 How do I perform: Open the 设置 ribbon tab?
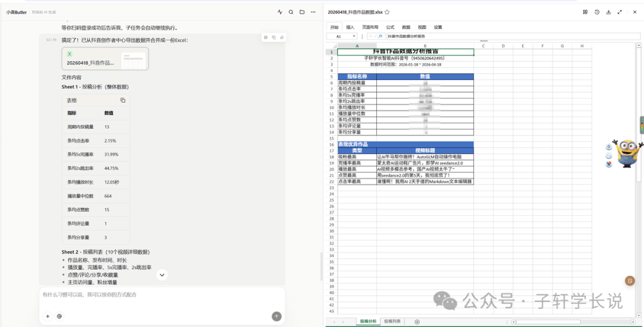tap(438, 27)
